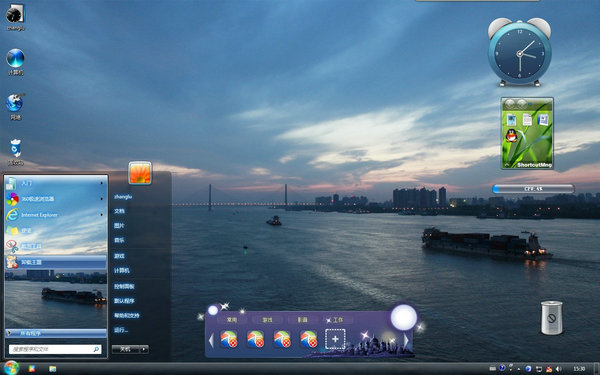Click the Internet Explorer icon in start menu
Viewport: 600px width, 375px height.
point(12,215)
